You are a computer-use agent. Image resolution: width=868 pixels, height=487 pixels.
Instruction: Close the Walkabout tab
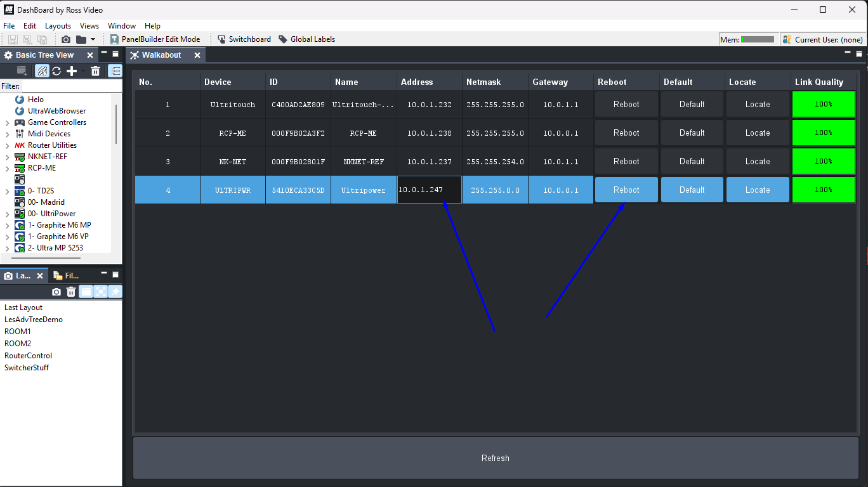tap(197, 55)
